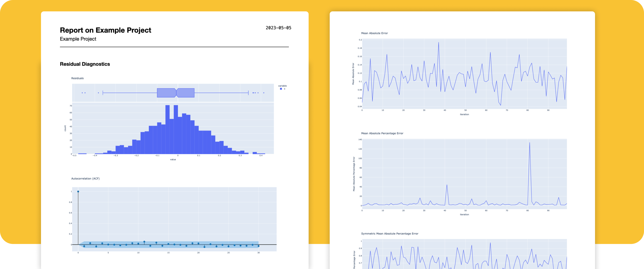Click the date 2023-05-05

(278, 28)
